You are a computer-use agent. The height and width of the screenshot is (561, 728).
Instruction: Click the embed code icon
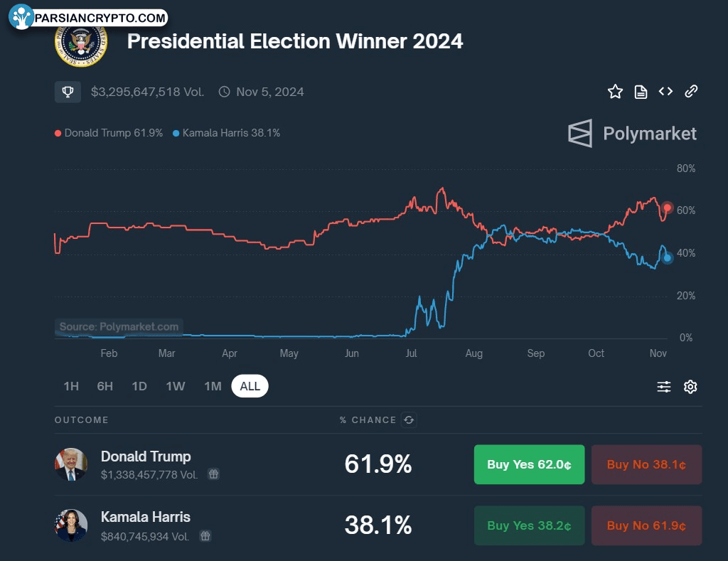coord(665,91)
